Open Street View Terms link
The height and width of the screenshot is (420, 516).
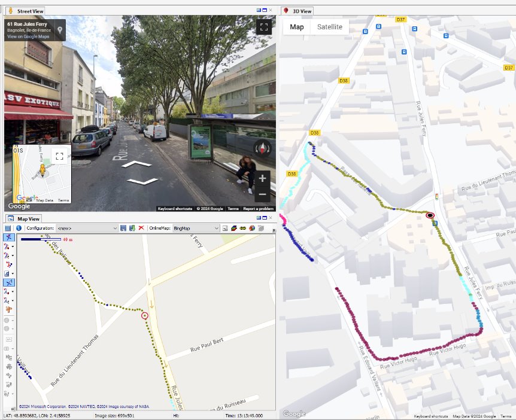[233, 209]
